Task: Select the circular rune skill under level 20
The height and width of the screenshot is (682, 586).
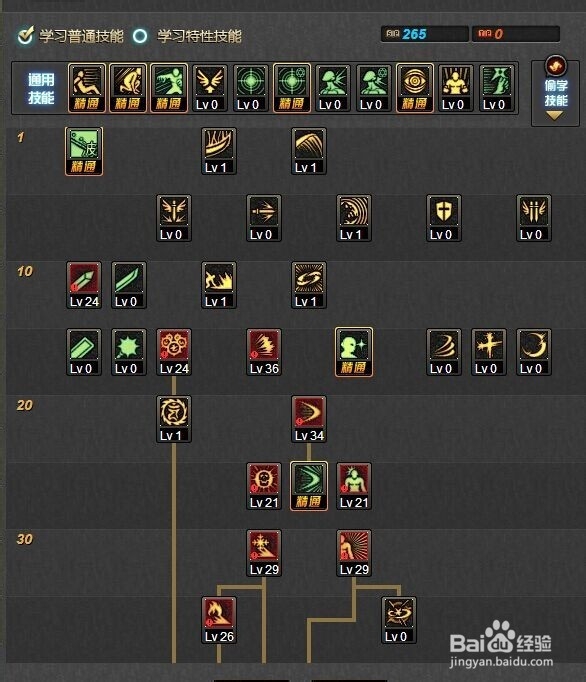Action: pos(174,419)
